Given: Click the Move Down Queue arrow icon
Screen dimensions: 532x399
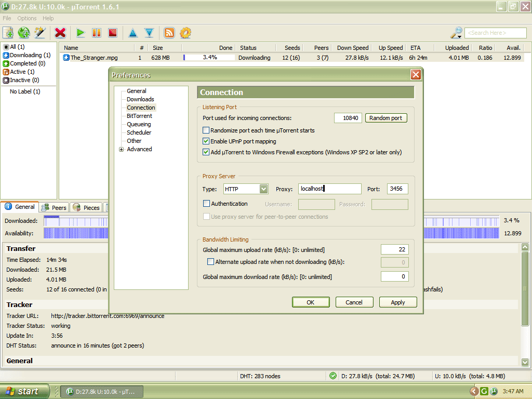Looking at the screenshot, I should click(149, 33).
